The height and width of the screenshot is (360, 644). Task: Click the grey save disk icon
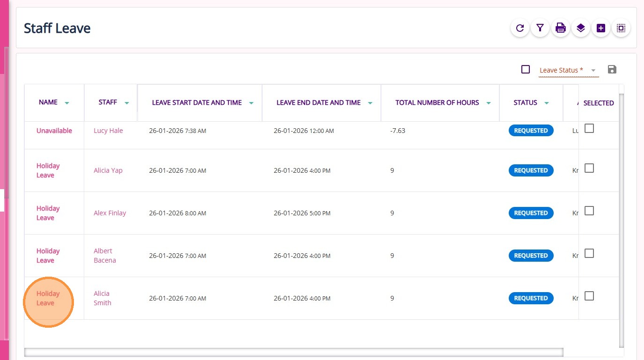pyautogui.click(x=612, y=70)
